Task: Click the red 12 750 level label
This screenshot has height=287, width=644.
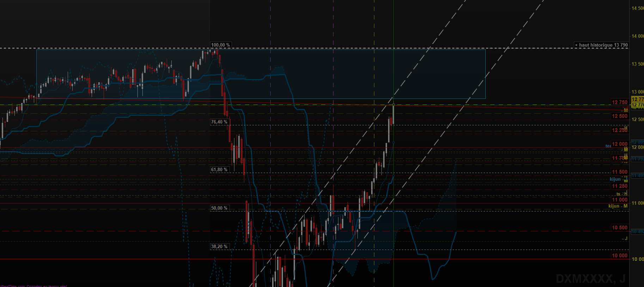Action: 620,102
